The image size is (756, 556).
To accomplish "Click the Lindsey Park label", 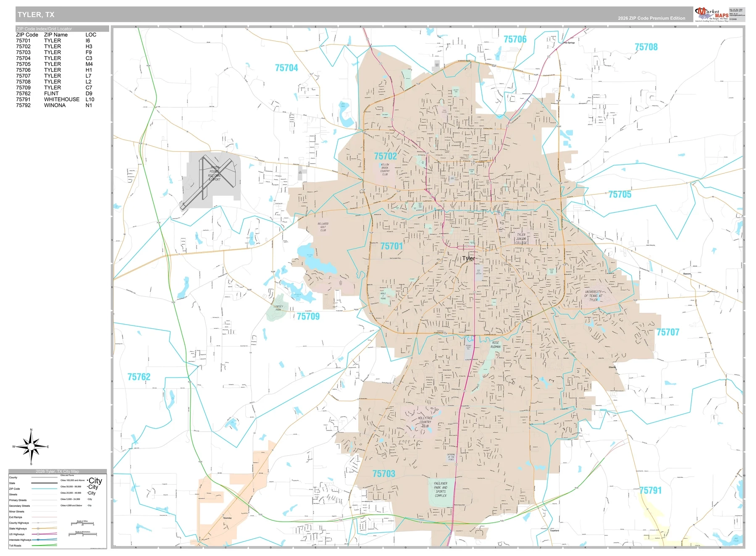I will click(x=278, y=308).
